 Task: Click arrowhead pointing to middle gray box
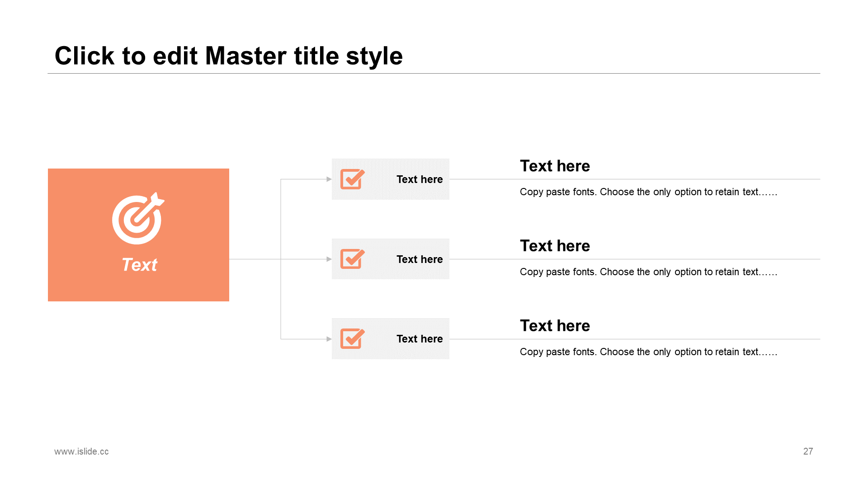click(x=329, y=259)
